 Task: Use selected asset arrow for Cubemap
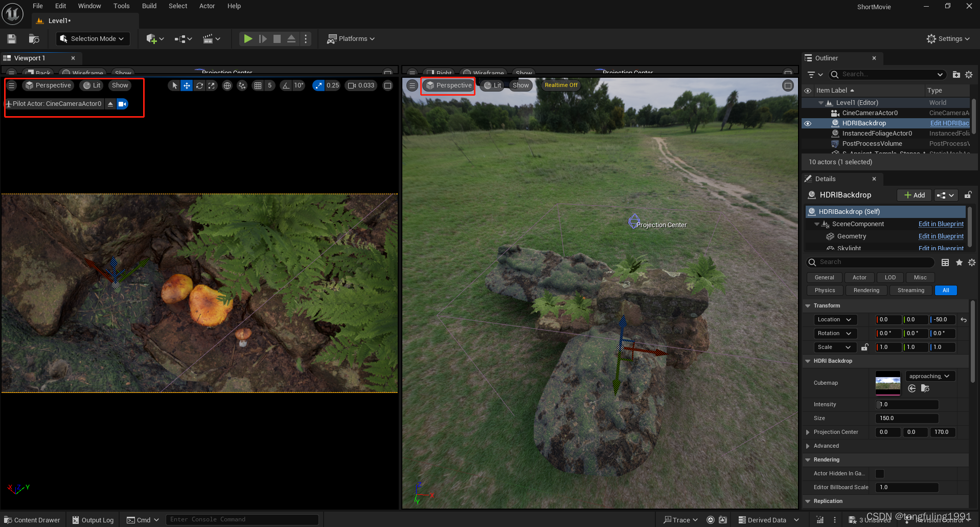click(911, 389)
